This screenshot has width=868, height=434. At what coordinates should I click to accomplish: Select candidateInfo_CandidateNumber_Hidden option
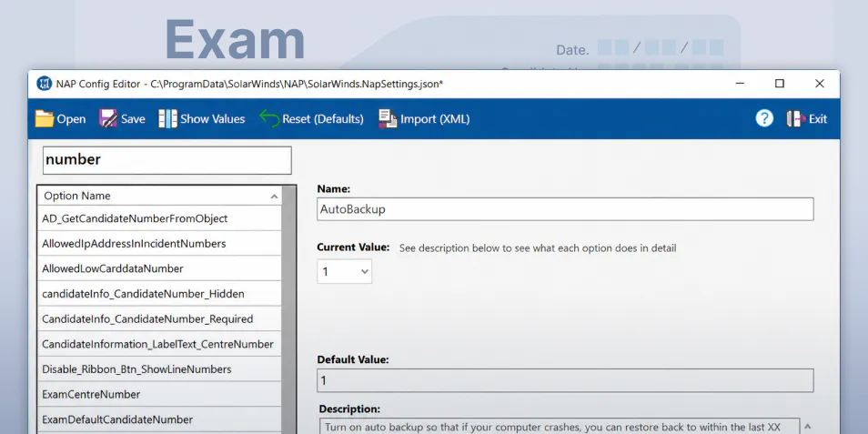tap(159, 293)
